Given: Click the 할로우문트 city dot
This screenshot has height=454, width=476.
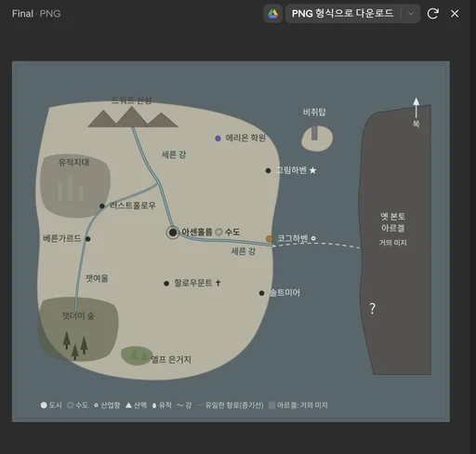Looking at the screenshot, I should (166, 284).
